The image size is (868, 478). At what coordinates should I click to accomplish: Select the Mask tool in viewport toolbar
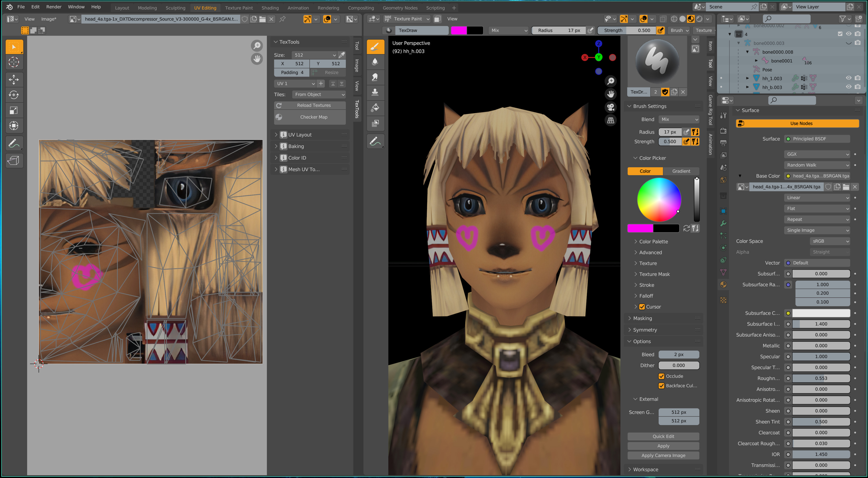click(375, 123)
